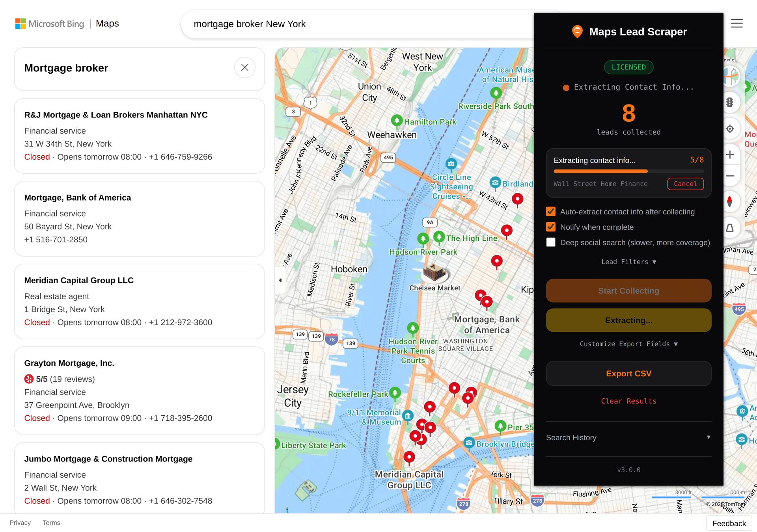Click the extraction progress bar at 5/8
757x532 pixels.
tap(628, 171)
